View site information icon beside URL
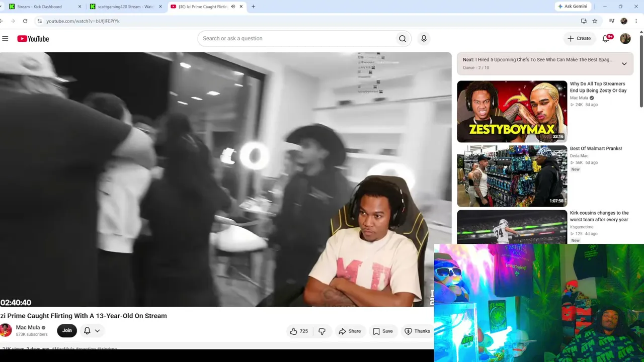The height and width of the screenshot is (362, 644). (x=39, y=21)
